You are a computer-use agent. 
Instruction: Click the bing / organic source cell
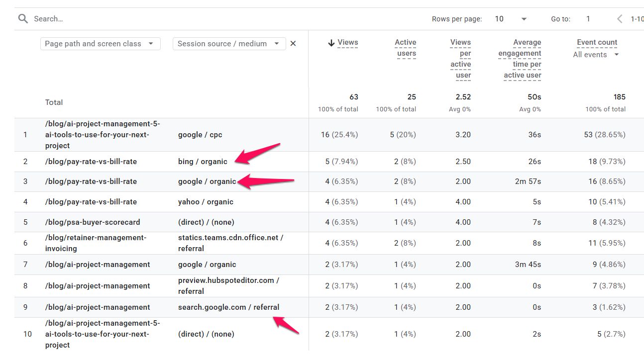[x=203, y=162]
